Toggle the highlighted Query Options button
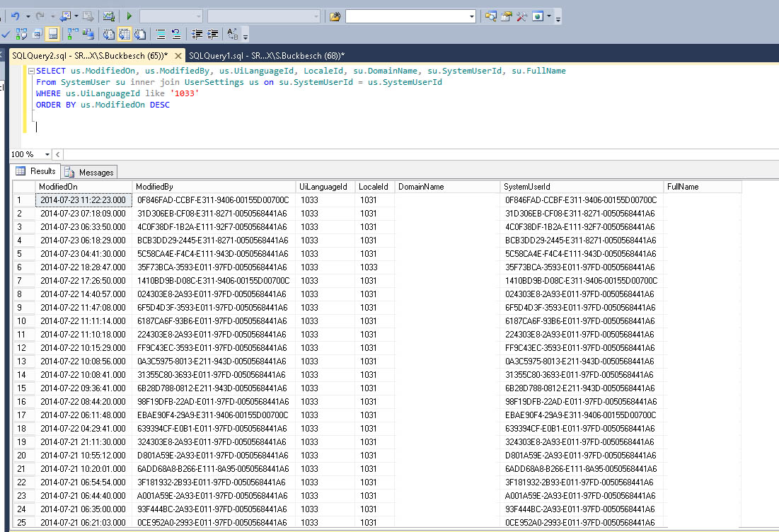 click(52, 33)
